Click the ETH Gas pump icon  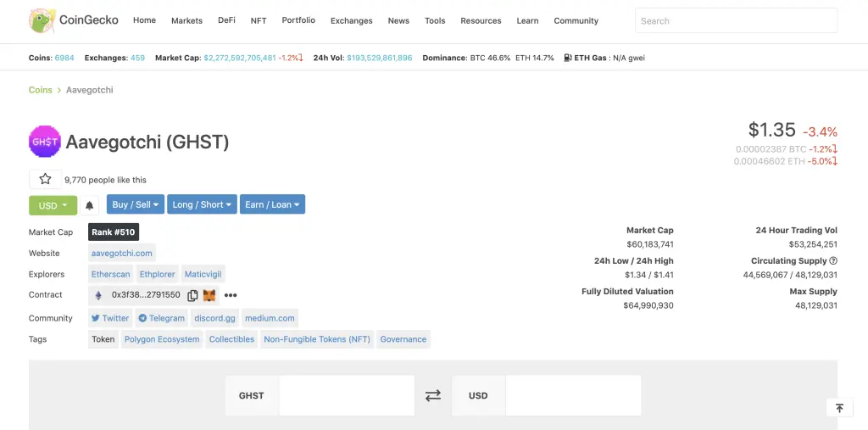[x=568, y=58]
